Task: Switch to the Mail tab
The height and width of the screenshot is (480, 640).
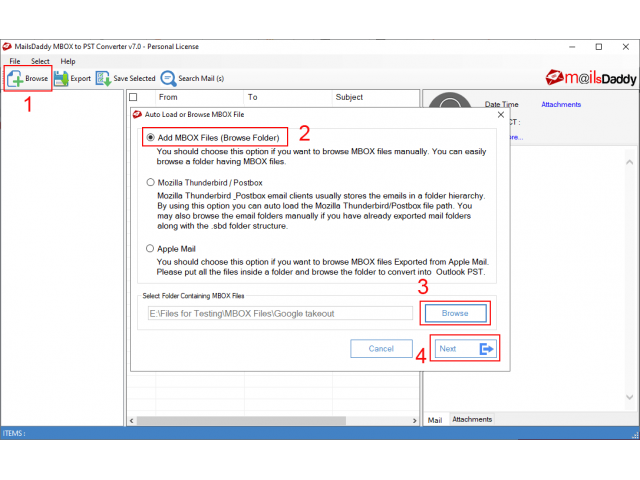Action: click(435, 420)
